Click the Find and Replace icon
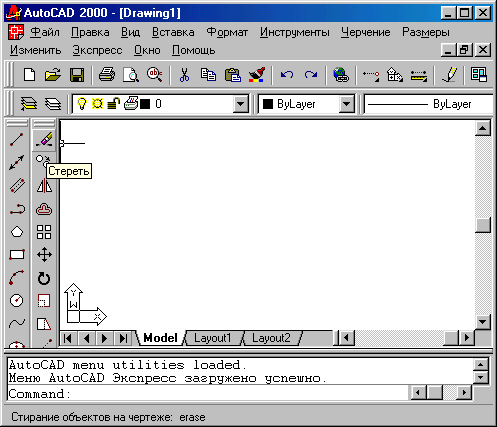The image size is (497, 427). click(x=155, y=75)
